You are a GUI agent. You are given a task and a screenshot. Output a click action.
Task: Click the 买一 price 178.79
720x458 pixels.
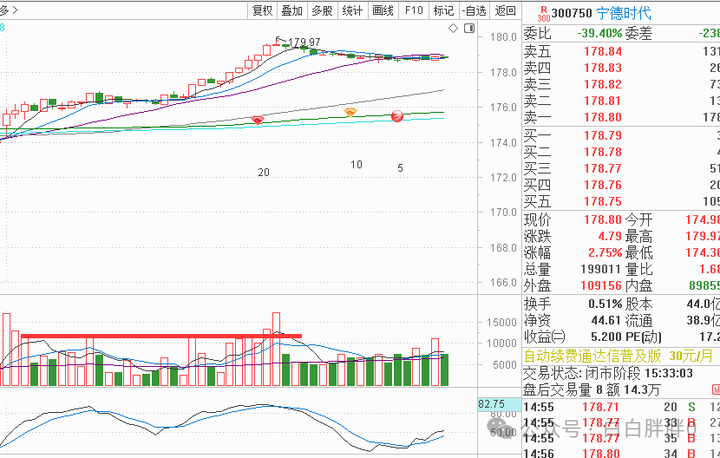[602, 136]
